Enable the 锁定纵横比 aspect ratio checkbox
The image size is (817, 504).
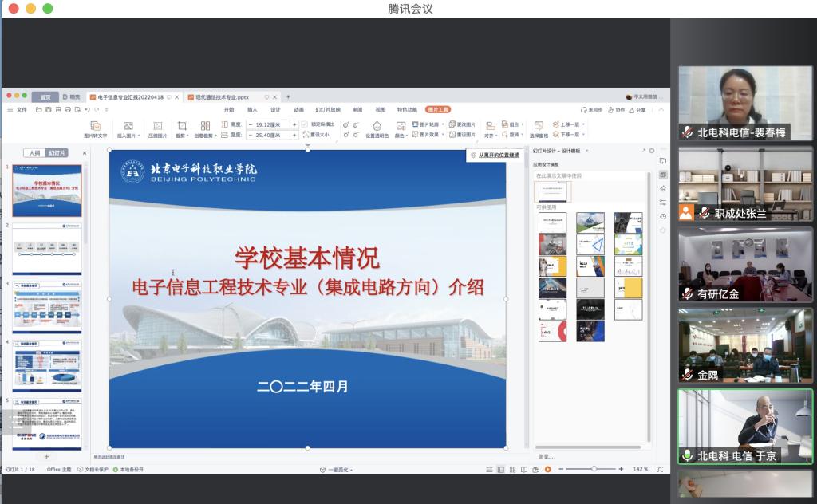point(305,125)
